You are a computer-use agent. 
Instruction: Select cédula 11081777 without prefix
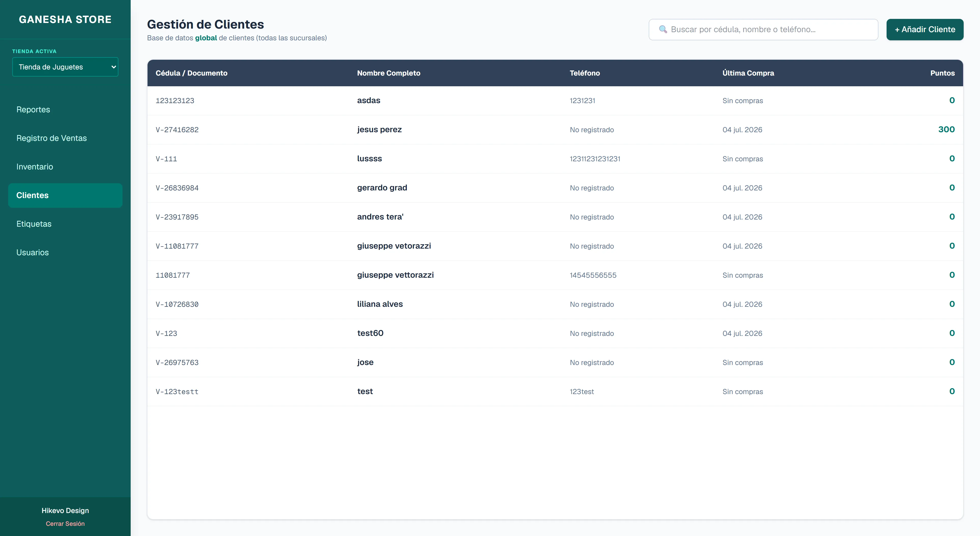[173, 275]
